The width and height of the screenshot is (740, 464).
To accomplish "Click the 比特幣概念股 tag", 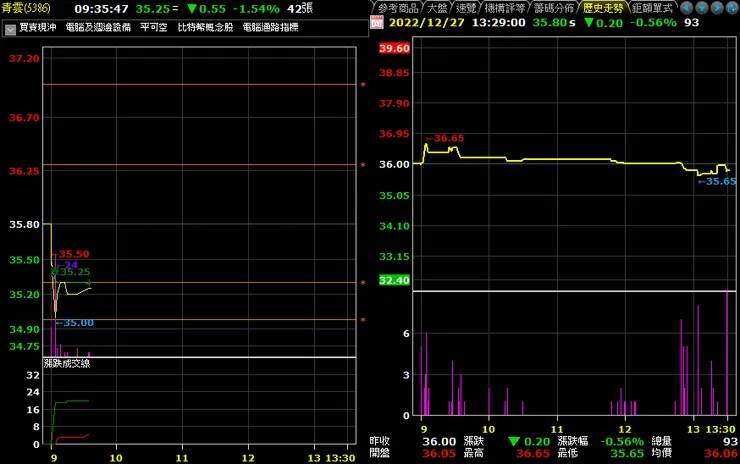I will 205,27.
